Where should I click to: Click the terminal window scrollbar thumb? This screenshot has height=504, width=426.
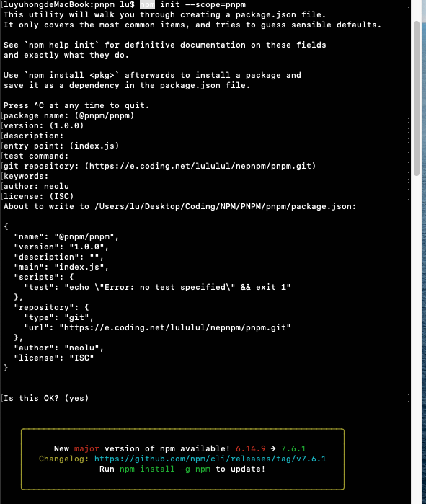(x=417, y=98)
